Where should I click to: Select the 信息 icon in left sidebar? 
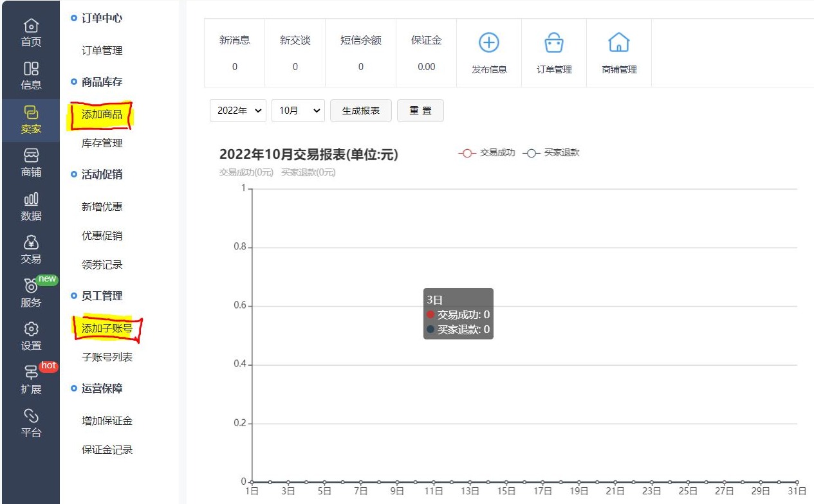[x=31, y=69]
